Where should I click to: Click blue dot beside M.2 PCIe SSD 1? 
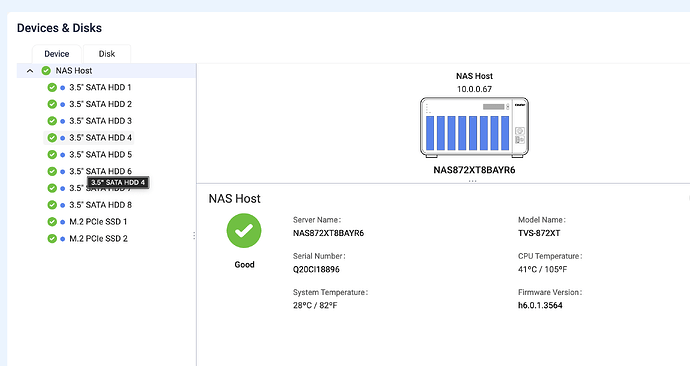coord(62,222)
